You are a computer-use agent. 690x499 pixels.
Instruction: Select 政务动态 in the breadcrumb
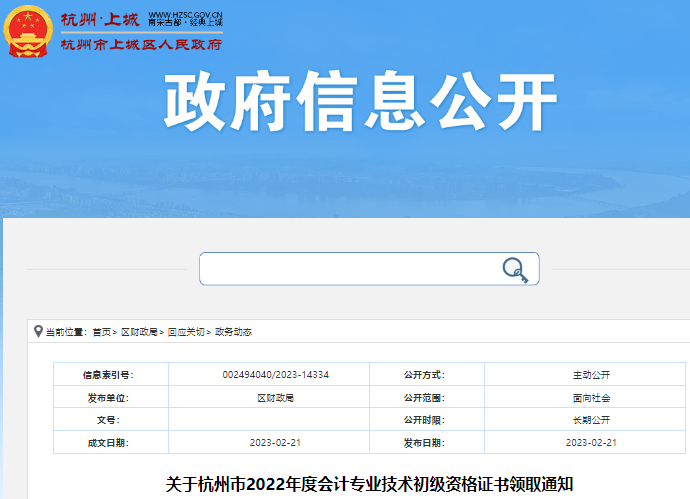[x=231, y=332]
